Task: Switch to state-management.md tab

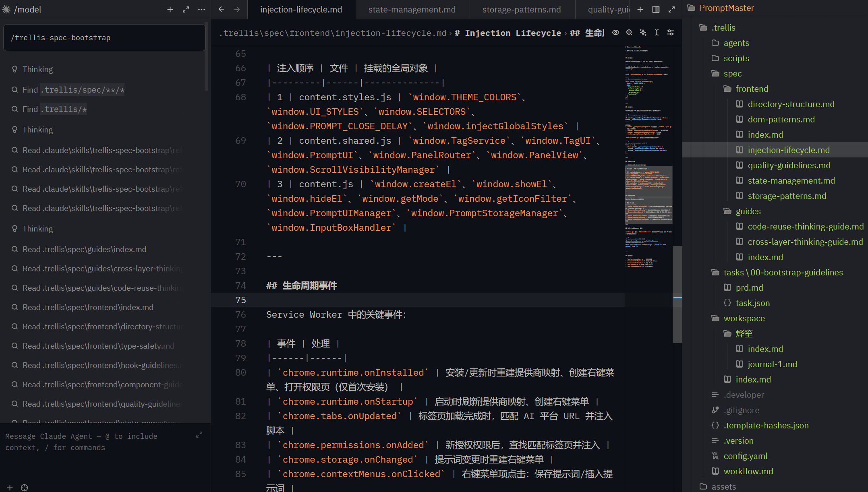Action: click(412, 9)
